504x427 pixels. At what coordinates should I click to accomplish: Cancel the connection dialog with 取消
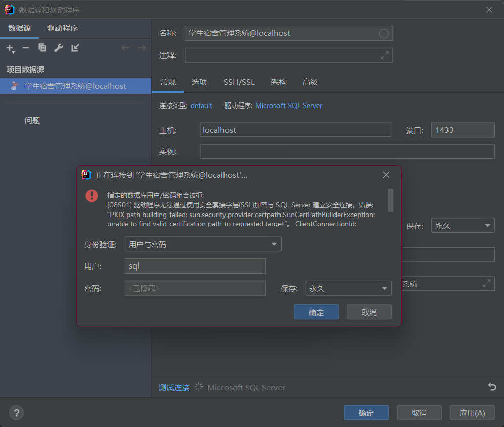[369, 312]
